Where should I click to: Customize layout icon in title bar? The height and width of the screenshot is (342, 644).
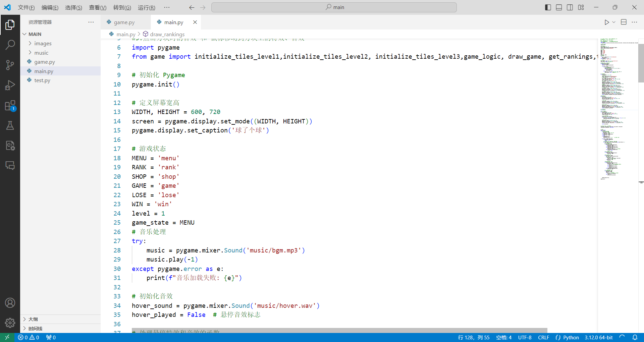(581, 7)
